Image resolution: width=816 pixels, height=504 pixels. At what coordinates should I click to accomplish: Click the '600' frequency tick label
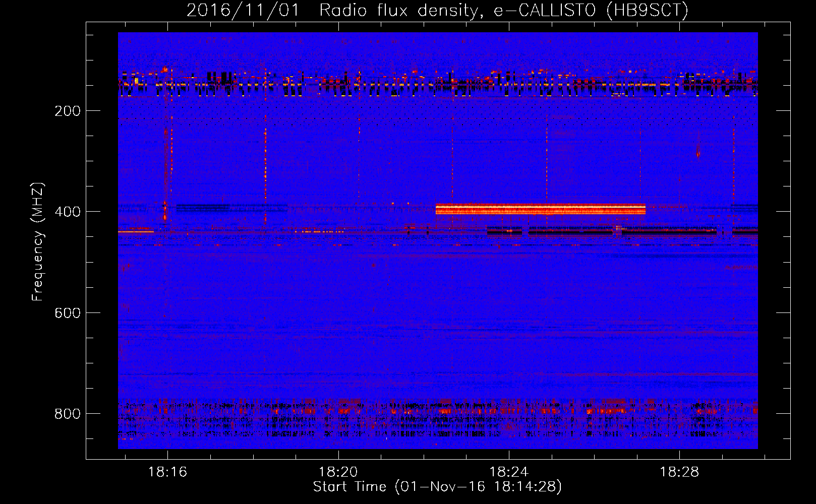68,313
